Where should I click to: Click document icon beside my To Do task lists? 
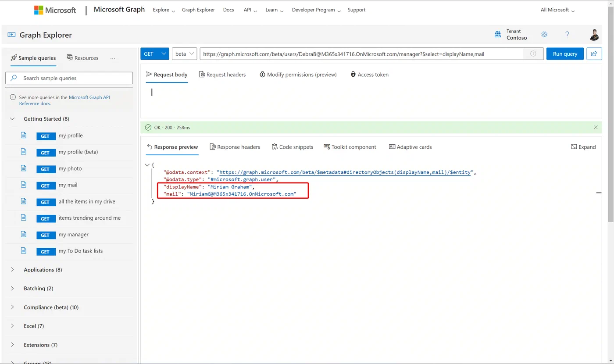pos(24,251)
